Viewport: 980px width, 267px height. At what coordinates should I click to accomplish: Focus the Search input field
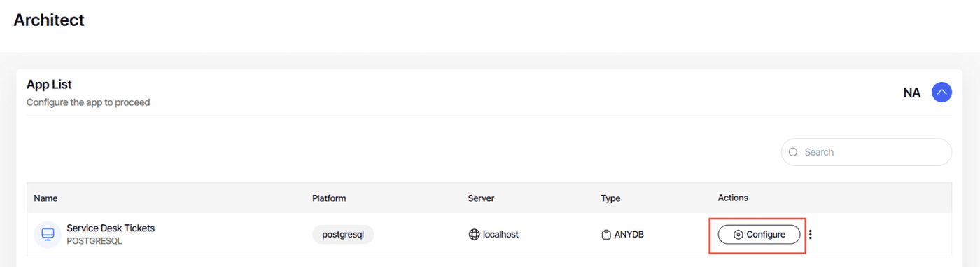[x=866, y=152]
